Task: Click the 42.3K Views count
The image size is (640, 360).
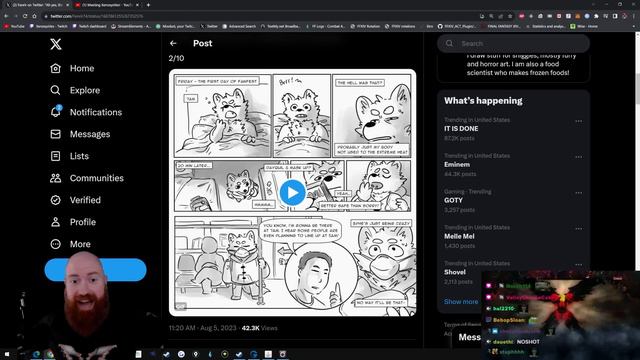Action: click(x=260, y=328)
